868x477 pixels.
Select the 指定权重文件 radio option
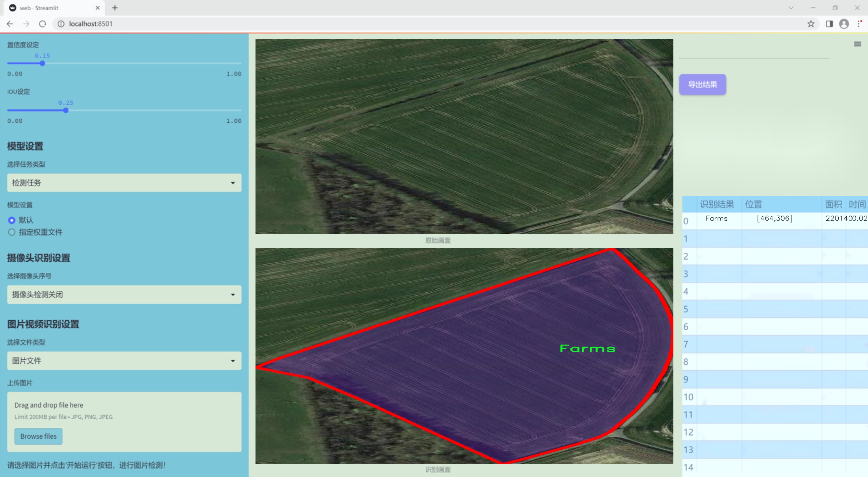click(12, 232)
